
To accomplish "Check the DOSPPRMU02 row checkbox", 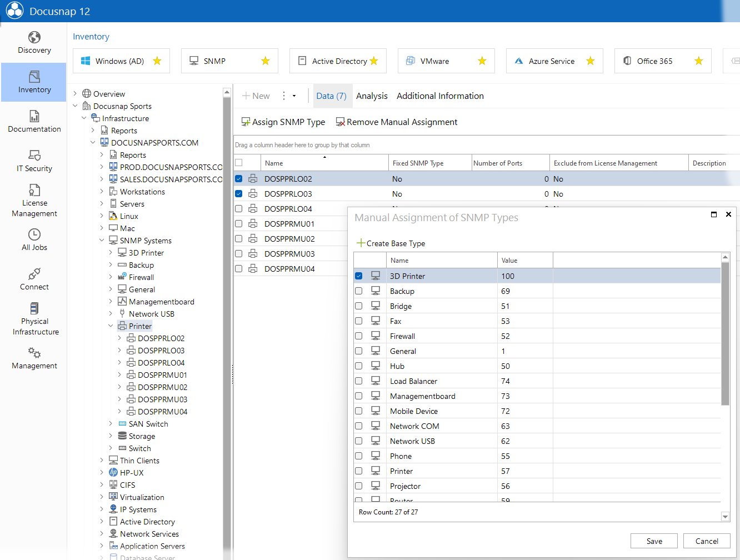I will [238, 239].
